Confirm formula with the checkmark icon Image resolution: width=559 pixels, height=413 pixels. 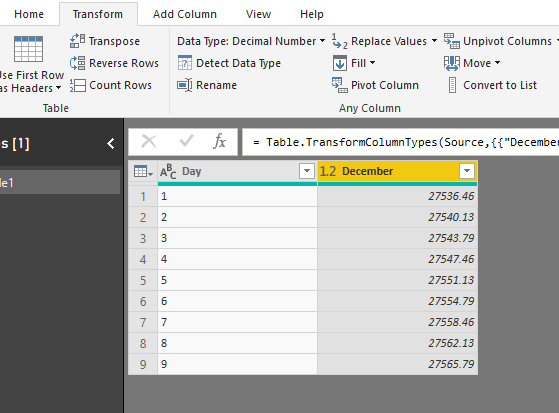pyautogui.click(x=186, y=141)
